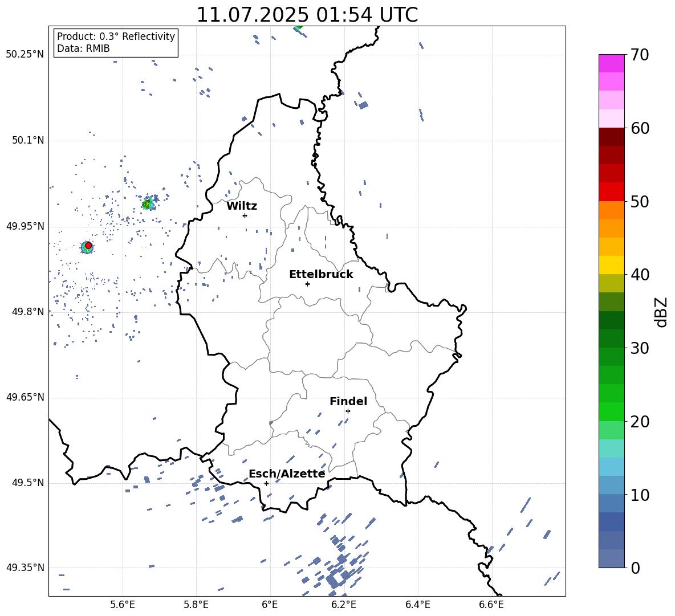Click the 49.8°N latitude label
Image resolution: width=675 pixels, height=616 pixels.
[27, 312]
